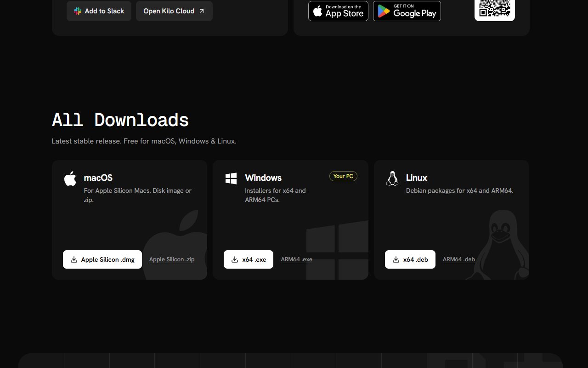Click the download icon on Apple Silicon .dmg
Viewport: 588px width, 368px height.
[73, 259]
